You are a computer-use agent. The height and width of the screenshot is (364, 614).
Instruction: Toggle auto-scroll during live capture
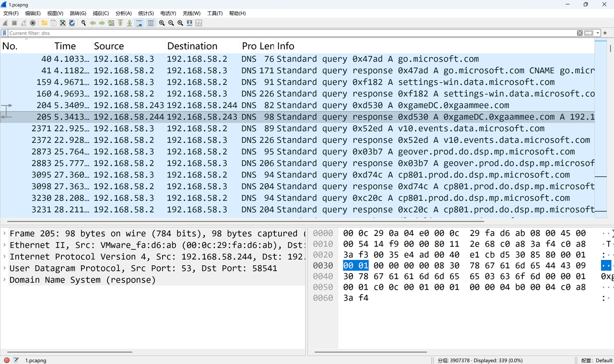(x=139, y=23)
